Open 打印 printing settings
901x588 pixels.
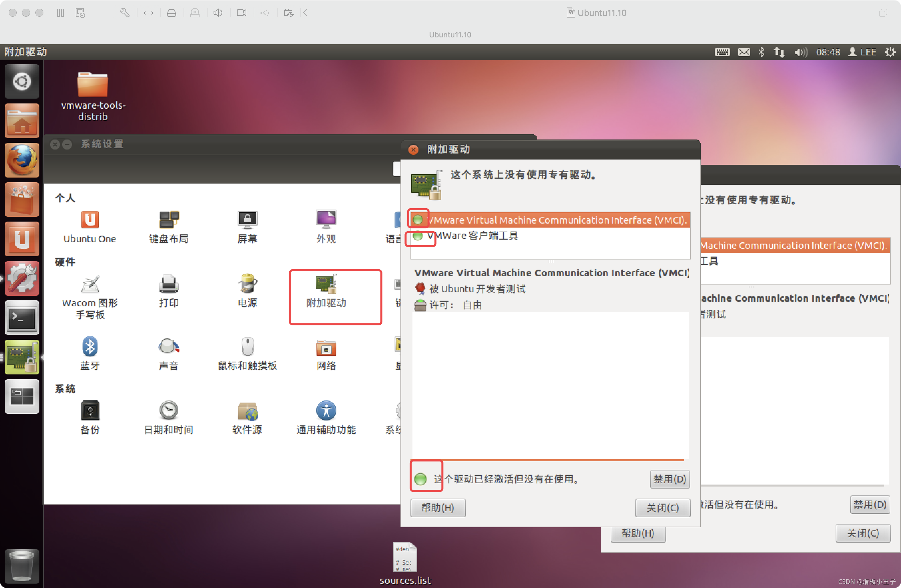pyautogui.click(x=169, y=291)
